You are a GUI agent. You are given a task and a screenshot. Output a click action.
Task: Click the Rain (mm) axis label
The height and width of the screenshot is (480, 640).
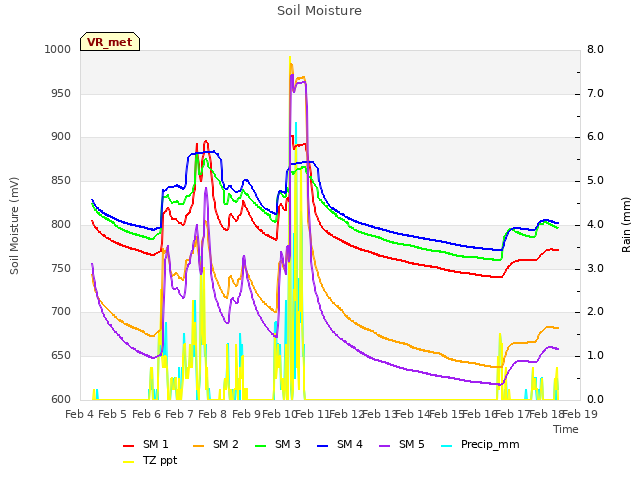tap(626, 225)
